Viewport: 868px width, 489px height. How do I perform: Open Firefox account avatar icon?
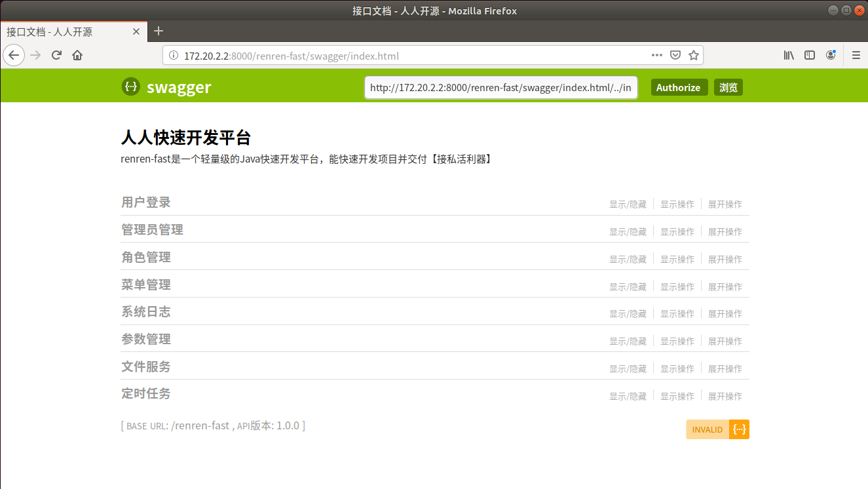[x=831, y=55]
